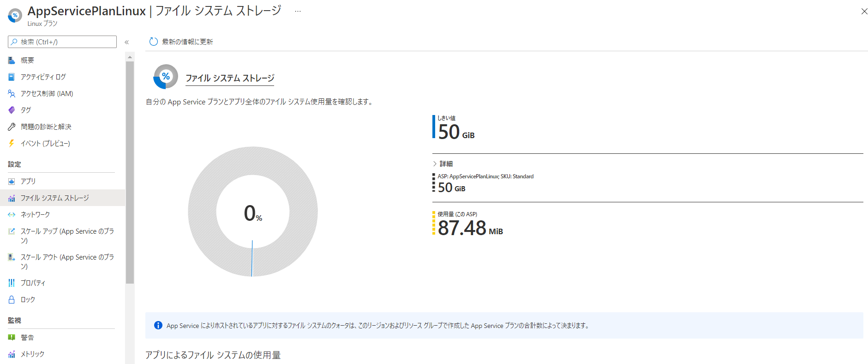Viewport: 868px width, 364px height.
Task: Open スケール アウト (App Service のプラン)
Action: (67, 261)
